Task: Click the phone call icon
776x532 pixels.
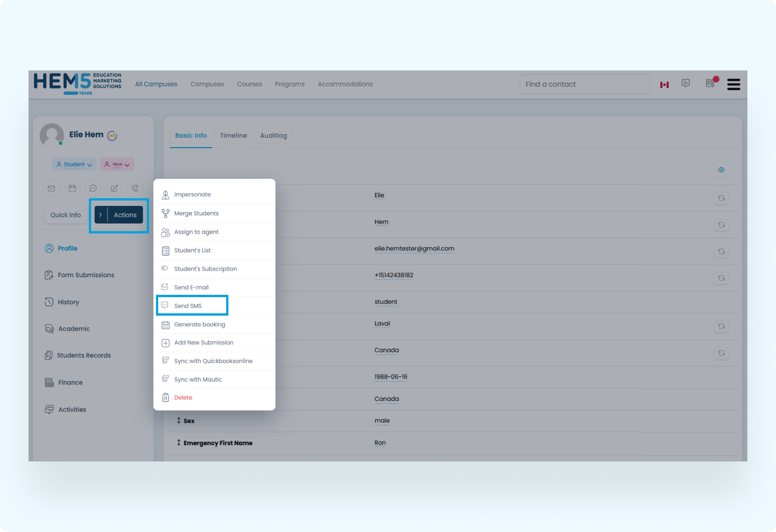Action: tap(135, 188)
